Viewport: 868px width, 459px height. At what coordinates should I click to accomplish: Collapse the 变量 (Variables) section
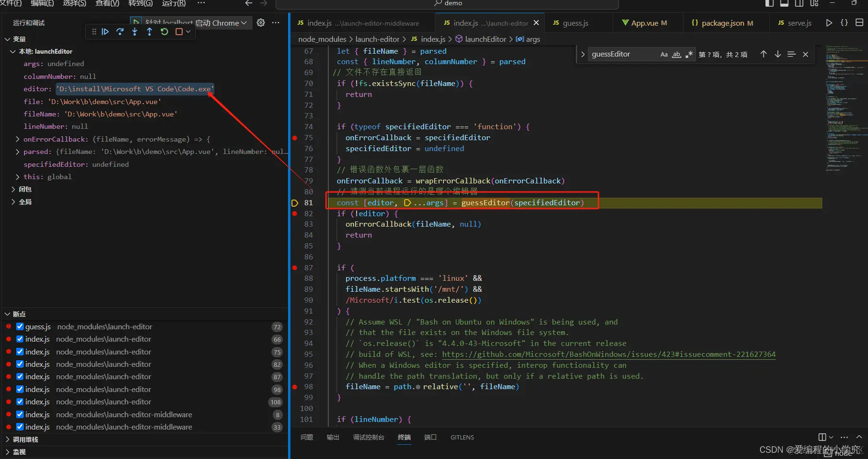pos(8,39)
